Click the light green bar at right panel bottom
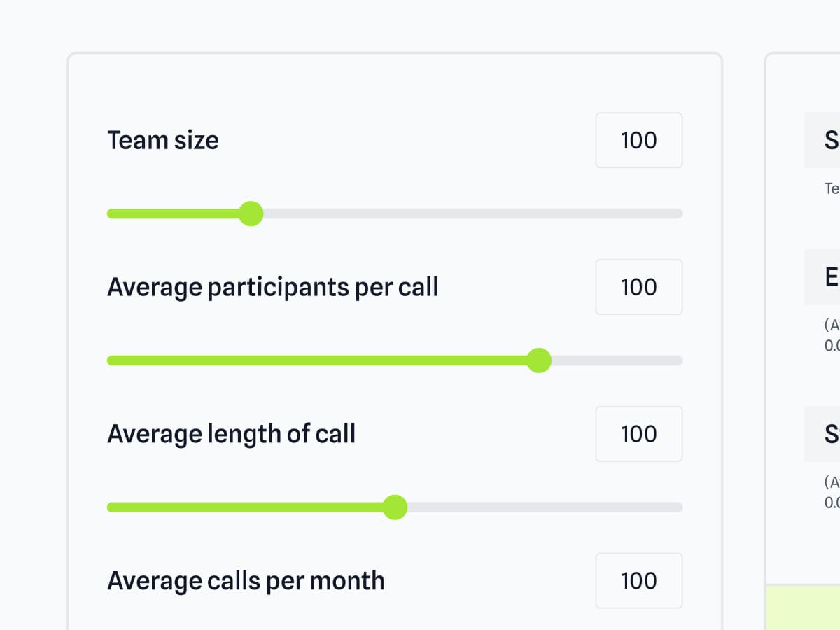The image size is (840, 630). click(804, 607)
